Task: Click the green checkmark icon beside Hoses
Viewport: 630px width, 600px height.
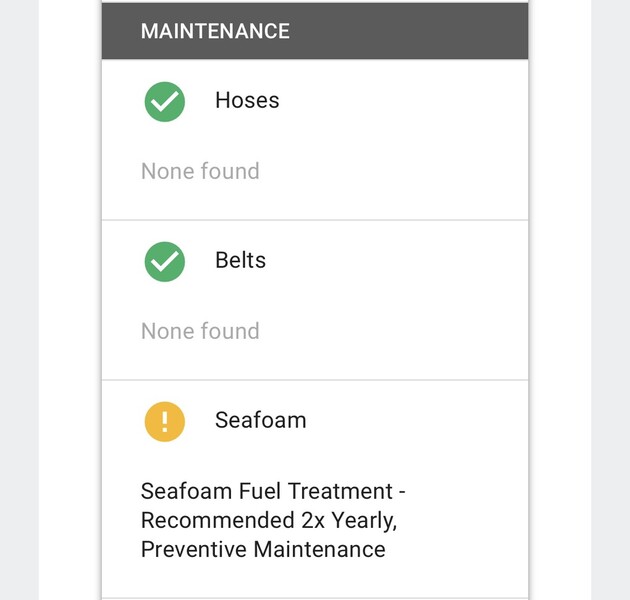Action: [165, 101]
